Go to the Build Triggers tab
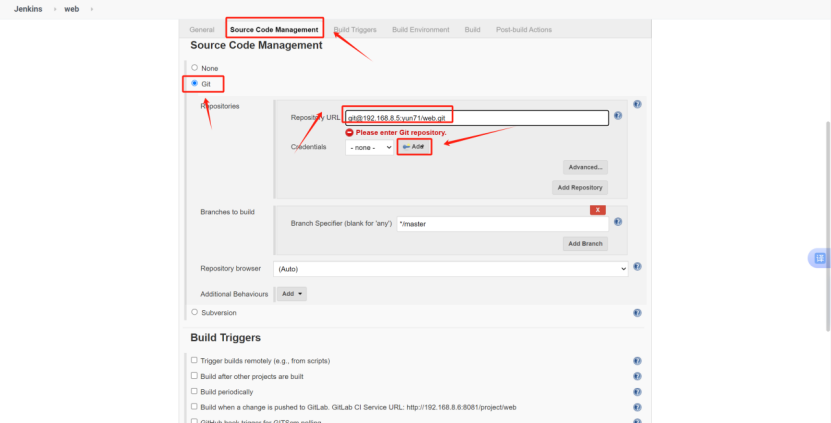 coord(355,30)
